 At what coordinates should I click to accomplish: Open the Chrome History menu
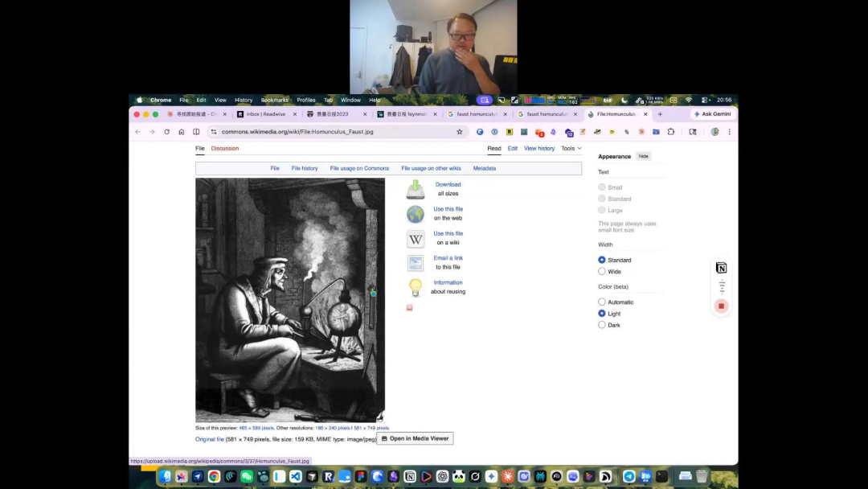(244, 101)
